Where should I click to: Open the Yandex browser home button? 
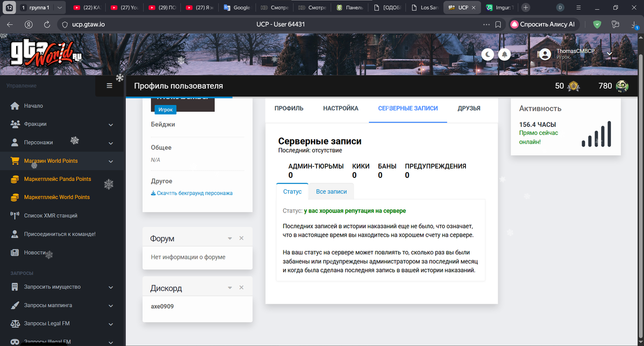29,24
